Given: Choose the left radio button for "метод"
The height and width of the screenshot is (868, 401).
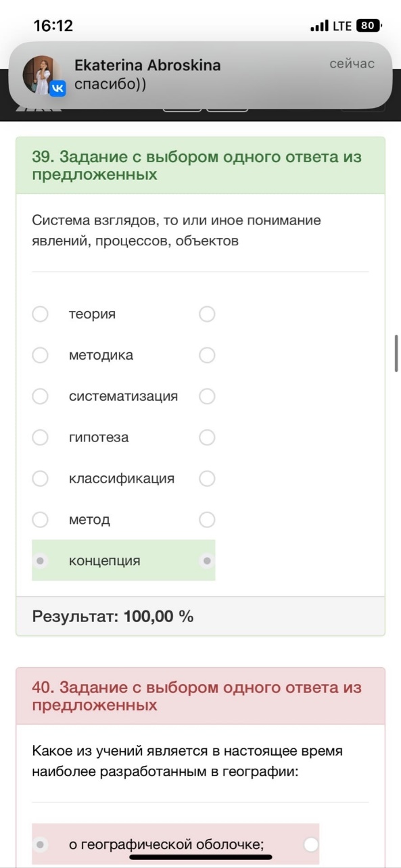Looking at the screenshot, I should point(41,520).
